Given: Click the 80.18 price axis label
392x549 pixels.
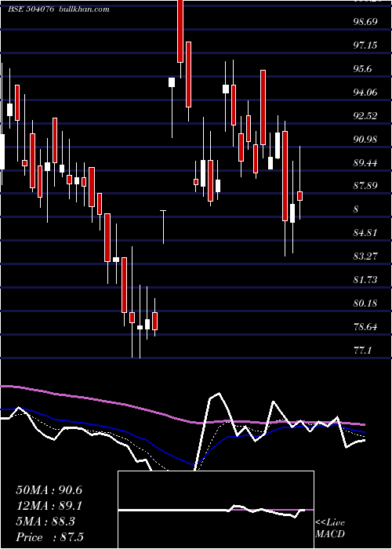Looking at the screenshot, I should pos(365,304).
